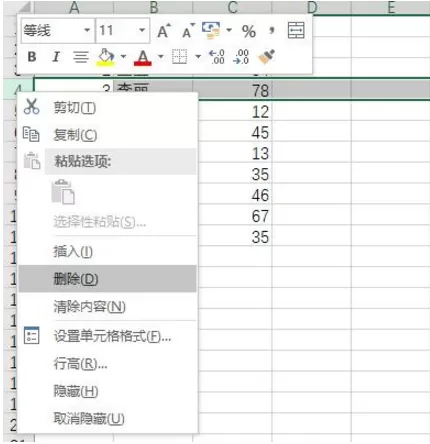Click cell containing 13

point(235,153)
